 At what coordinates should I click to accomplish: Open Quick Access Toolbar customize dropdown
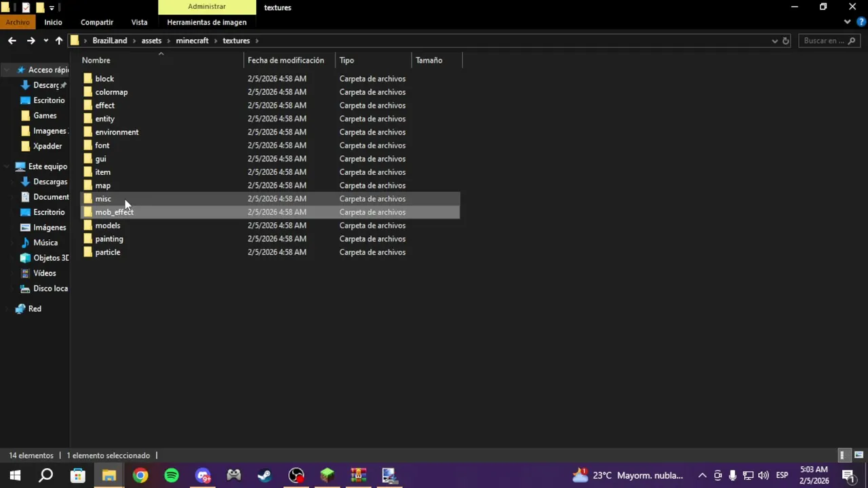click(x=52, y=7)
